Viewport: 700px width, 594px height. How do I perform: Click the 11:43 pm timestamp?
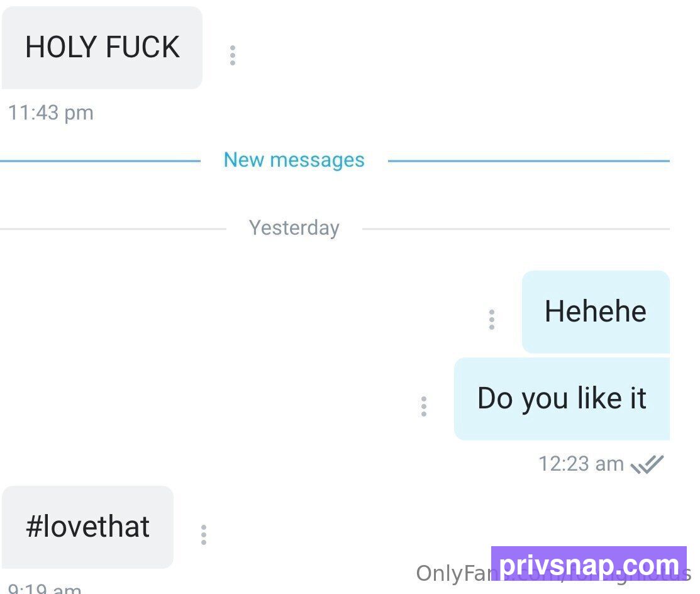click(51, 113)
